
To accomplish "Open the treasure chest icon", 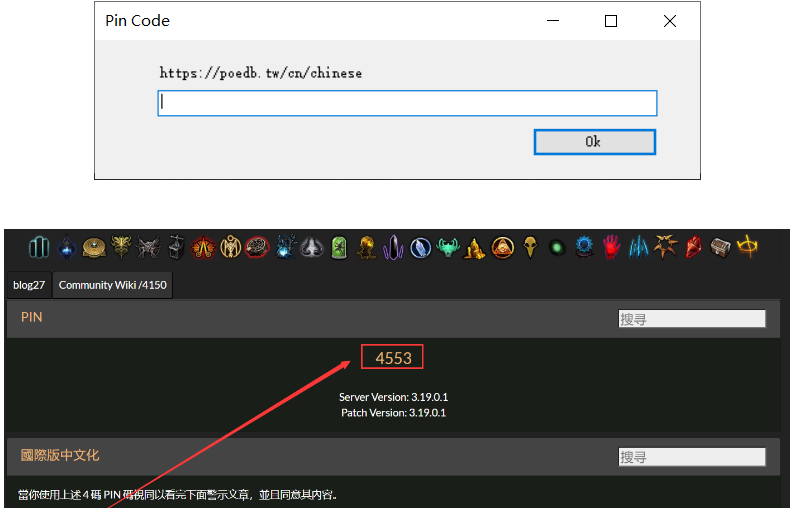I will click(720, 247).
